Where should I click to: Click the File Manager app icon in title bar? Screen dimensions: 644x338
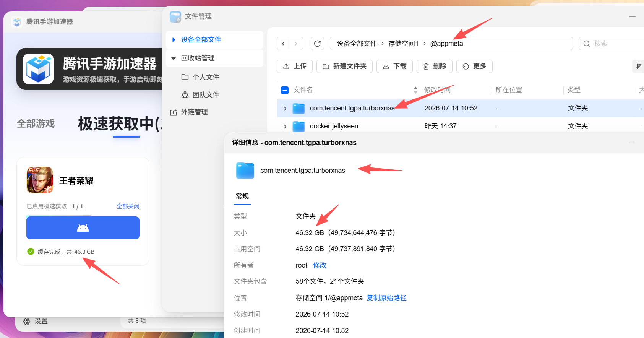(x=175, y=16)
